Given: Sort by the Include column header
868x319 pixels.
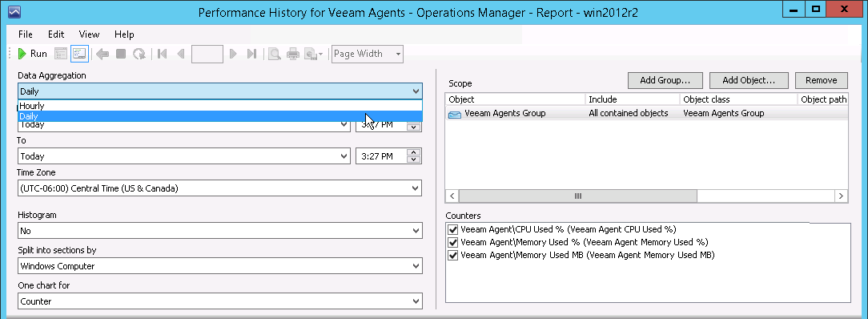Looking at the screenshot, I should (632, 99).
